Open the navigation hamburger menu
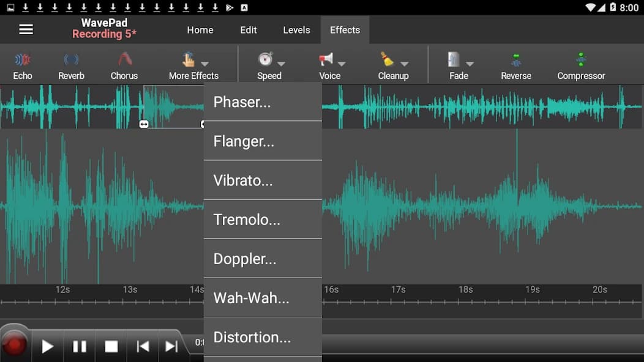This screenshot has width=644, height=362. [x=26, y=29]
